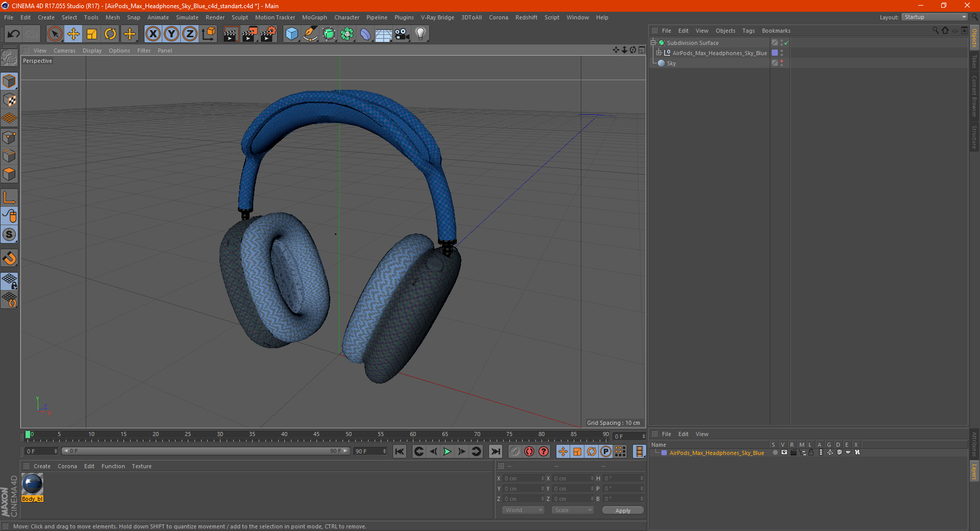Render active view clapperboard icon
This screenshot has height=531, width=980.
click(231, 34)
